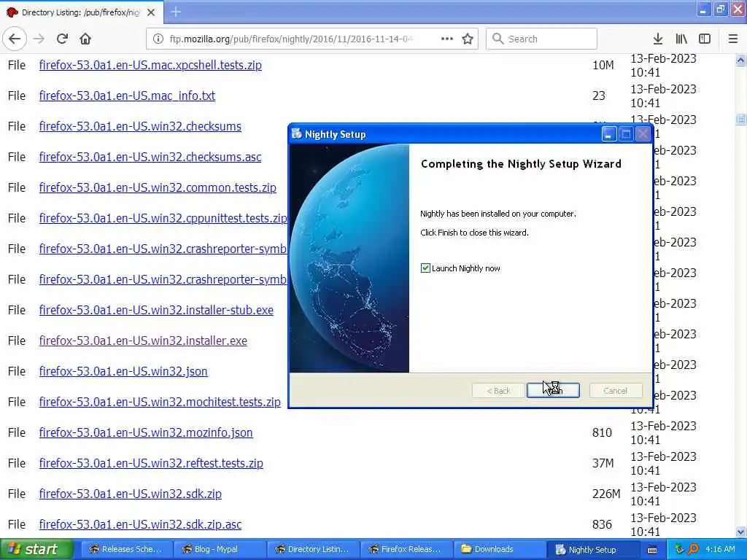Click the magnifier icon in Search box
This screenshot has width=747, height=560.
coord(498,39)
